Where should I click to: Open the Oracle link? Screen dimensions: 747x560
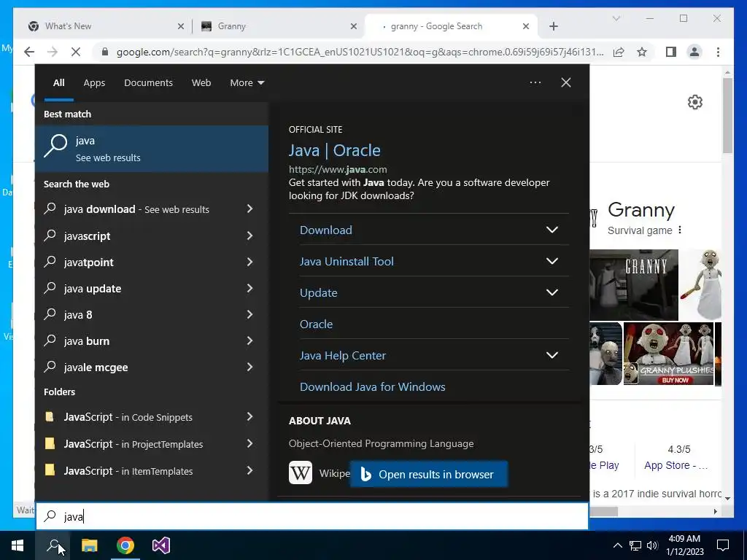(317, 324)
